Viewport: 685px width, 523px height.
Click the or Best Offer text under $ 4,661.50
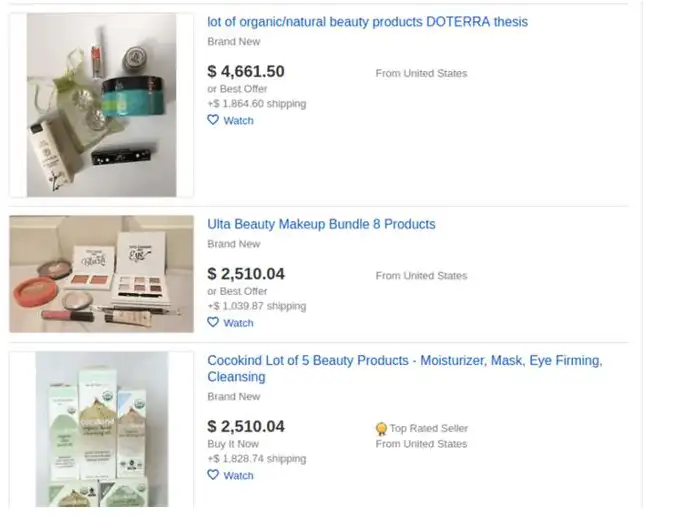click(x=237, y=89)
